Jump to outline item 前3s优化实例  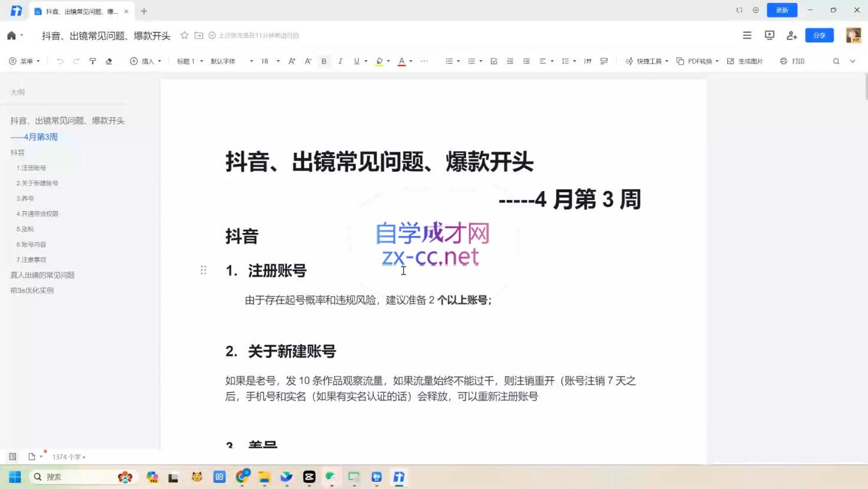[32, 290]
